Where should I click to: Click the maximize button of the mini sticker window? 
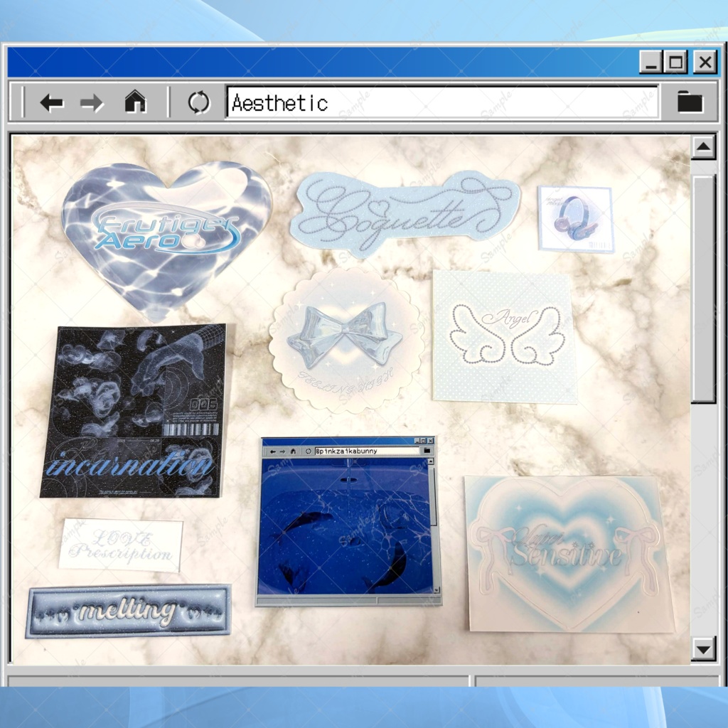click(x=424, y=440)
